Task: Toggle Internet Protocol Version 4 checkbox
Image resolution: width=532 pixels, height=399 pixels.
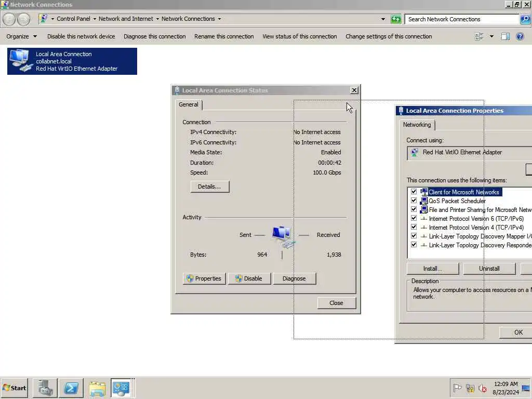Action: pos(414,227)
